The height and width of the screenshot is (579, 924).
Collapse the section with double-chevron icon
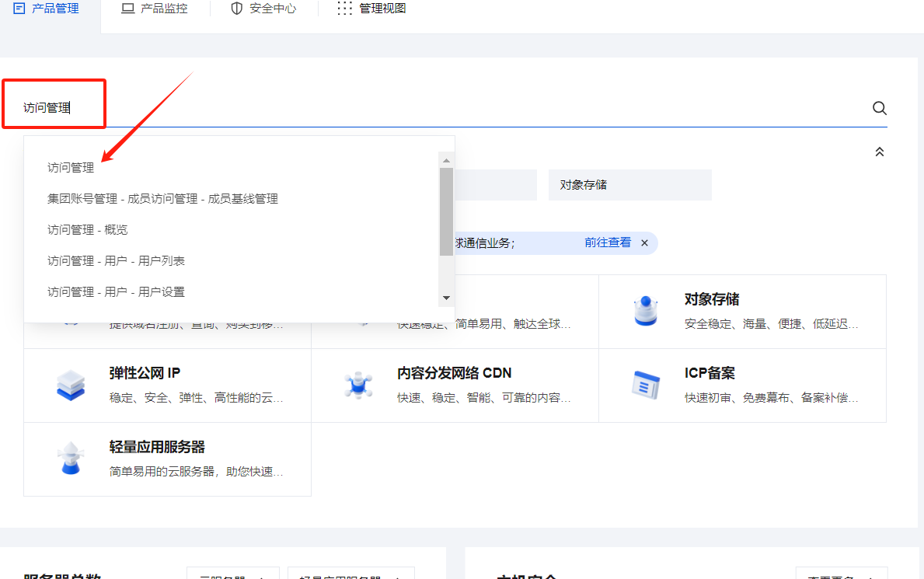coord(879,152)
